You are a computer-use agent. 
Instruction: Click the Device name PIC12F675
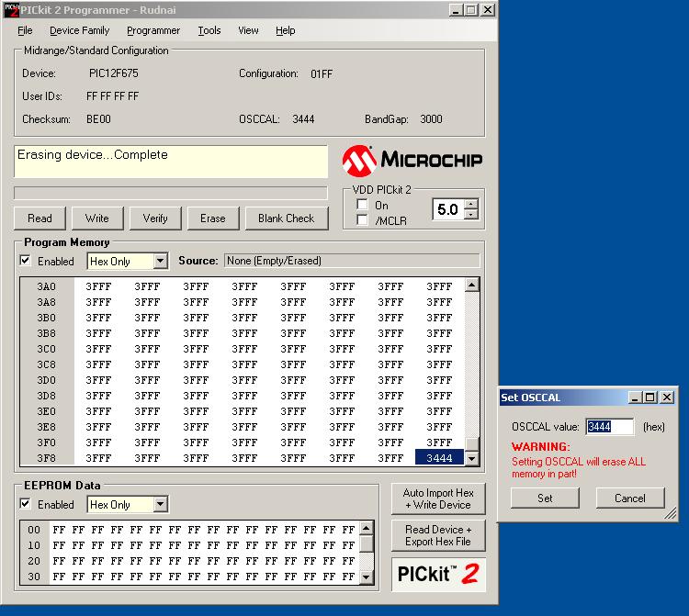pyautogui.click(x=114, y=73)
